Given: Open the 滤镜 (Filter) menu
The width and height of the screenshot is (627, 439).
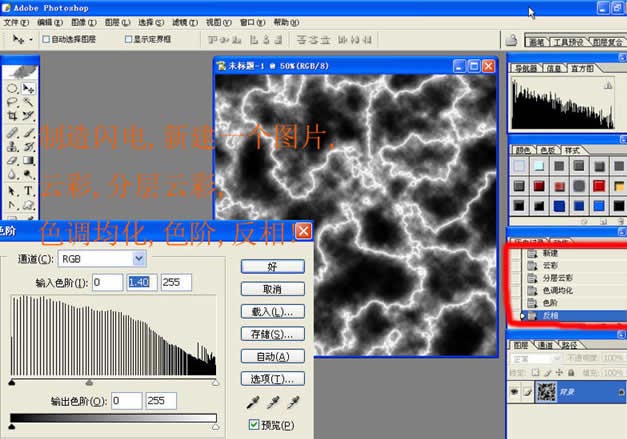Looking at the screenshot, I should pos(180,21).
